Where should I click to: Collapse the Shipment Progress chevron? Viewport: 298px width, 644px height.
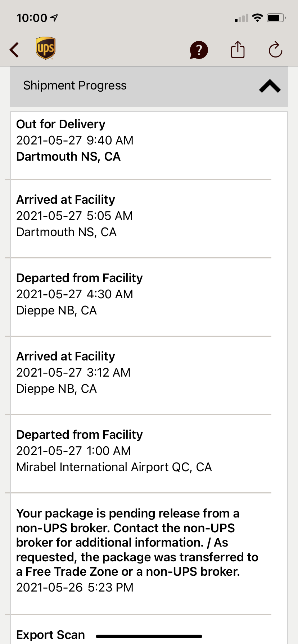coord(270,86)
